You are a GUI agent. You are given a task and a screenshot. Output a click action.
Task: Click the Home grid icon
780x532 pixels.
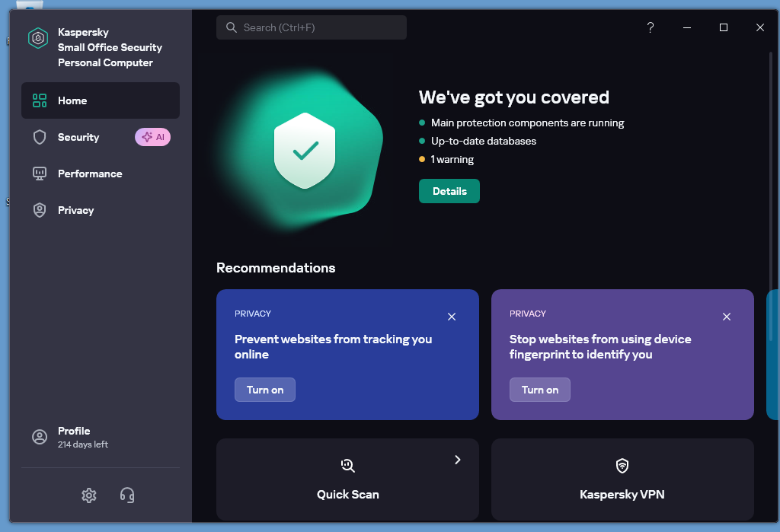click(40, 100)
